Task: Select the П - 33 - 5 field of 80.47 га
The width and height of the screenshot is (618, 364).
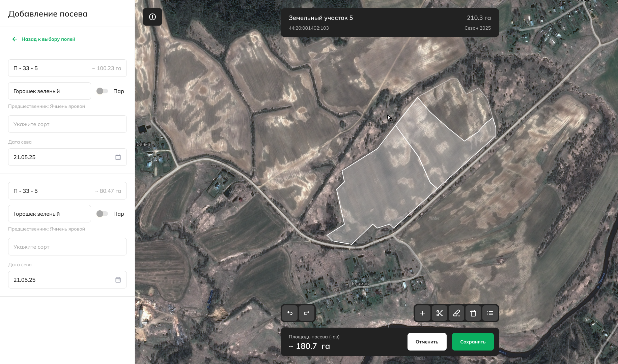Action: (67, 191)
